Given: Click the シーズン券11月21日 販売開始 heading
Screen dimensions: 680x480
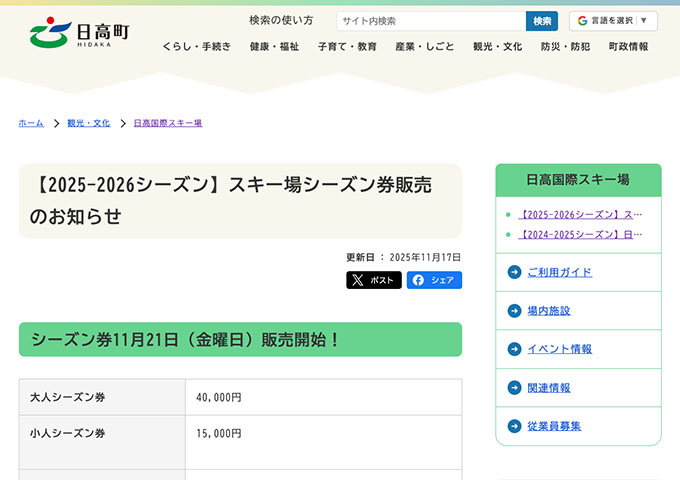Looking at the screenshot, I should click(x=240, y=340).
